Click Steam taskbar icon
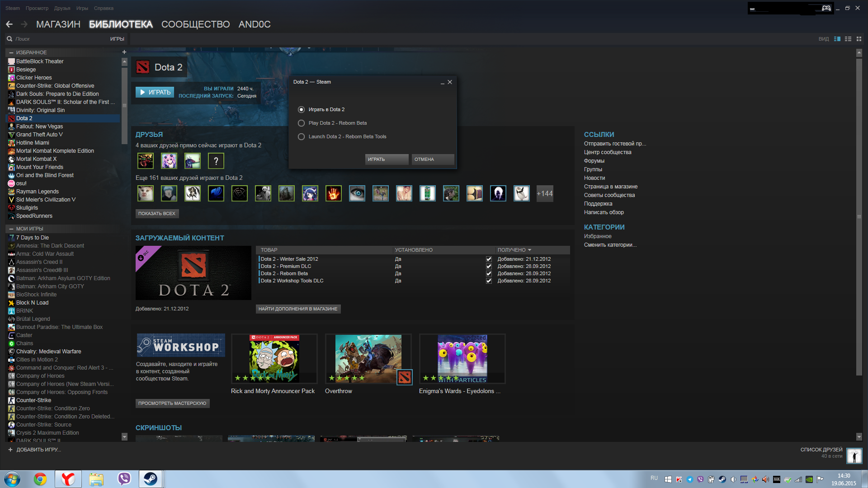The width and height of the screenshot is (868, 488). click(151, 479)
